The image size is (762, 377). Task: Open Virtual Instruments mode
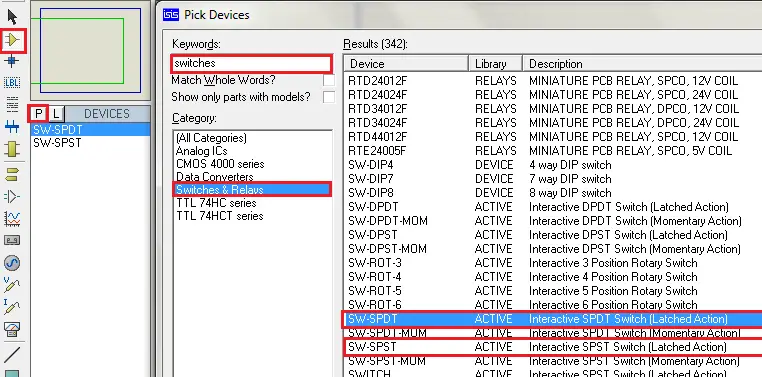tap(12, 329)
